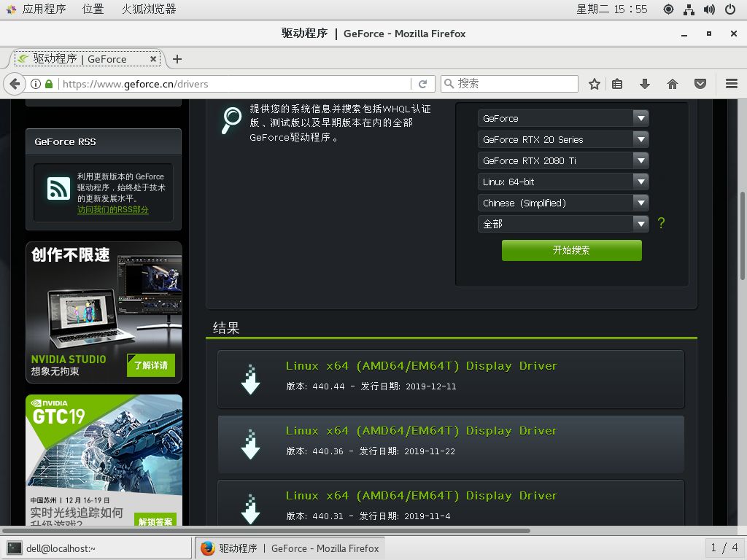Click the date text 2019-11-4
This screenshot has height=560, width=747.
click(x=427, y=516)
